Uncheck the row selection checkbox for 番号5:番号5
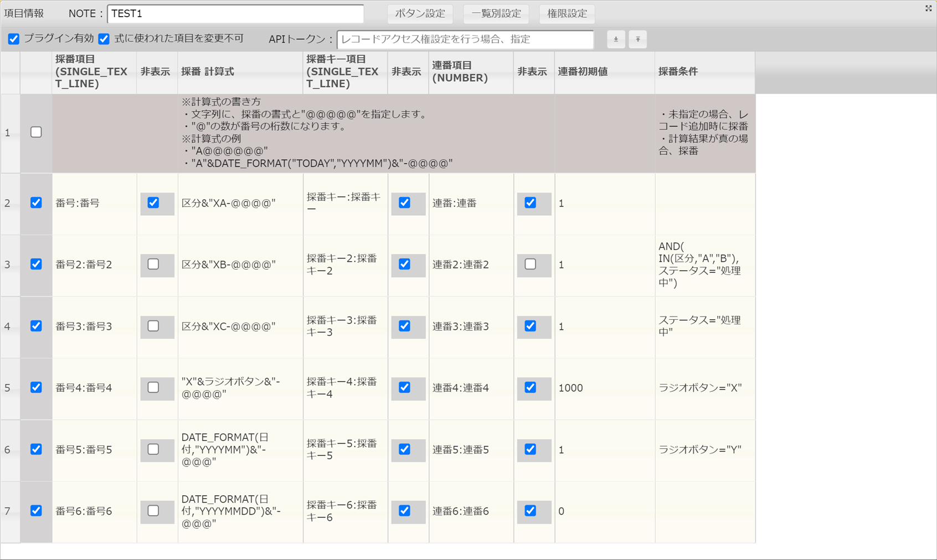 coord(36,449)
